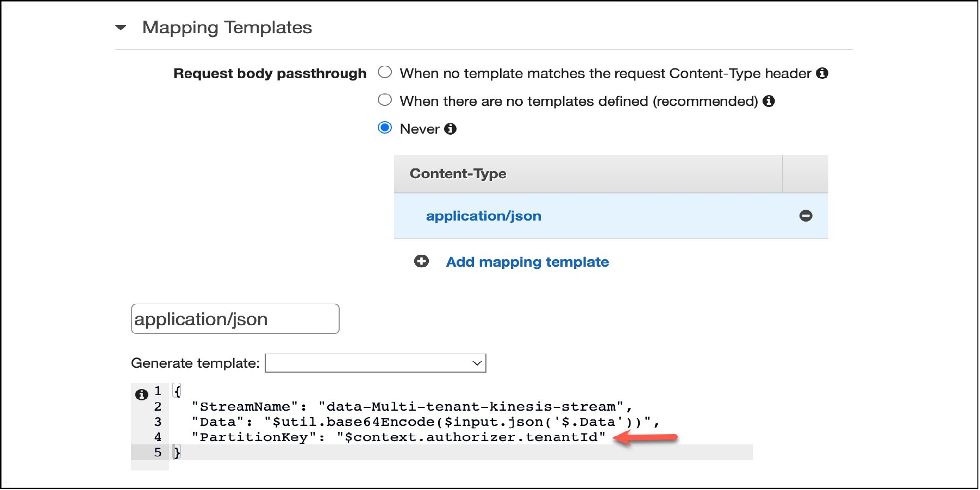Open the Generate template dropdown
Screen dimensions: 980x490
[x=375, y=363]
